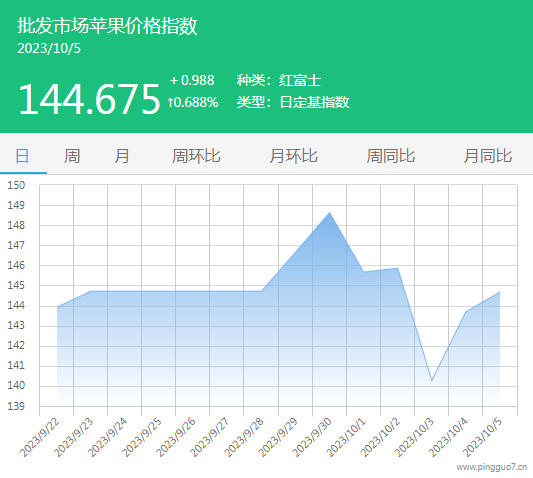Open the 月同比 tab
Screen dimensions: 533x478
pos(488,156)
